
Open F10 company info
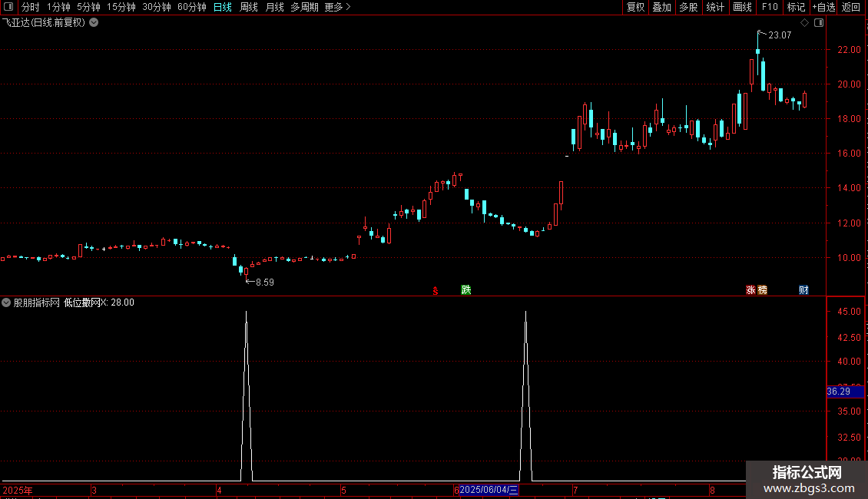tap(770, 7)
